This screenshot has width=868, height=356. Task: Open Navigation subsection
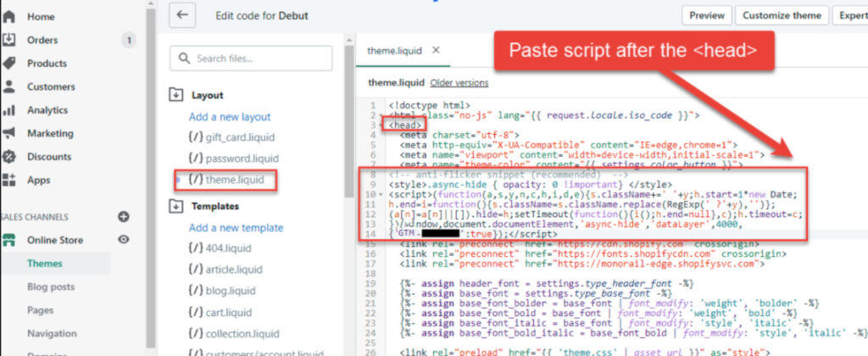click(x=52, y=333)
